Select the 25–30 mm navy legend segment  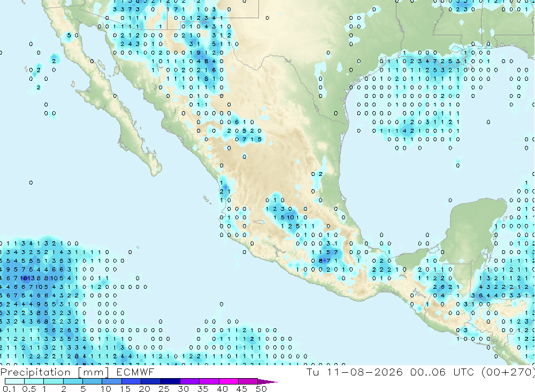170,381
